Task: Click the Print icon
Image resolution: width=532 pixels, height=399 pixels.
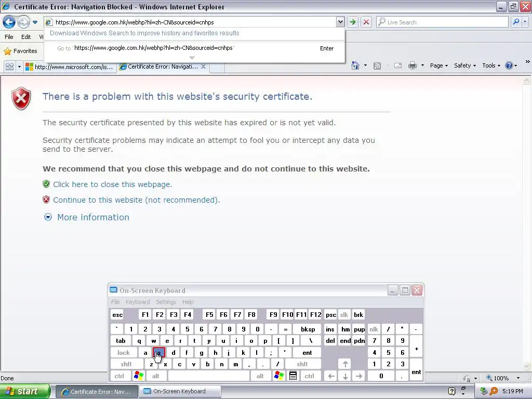Action: click(412, 65)
